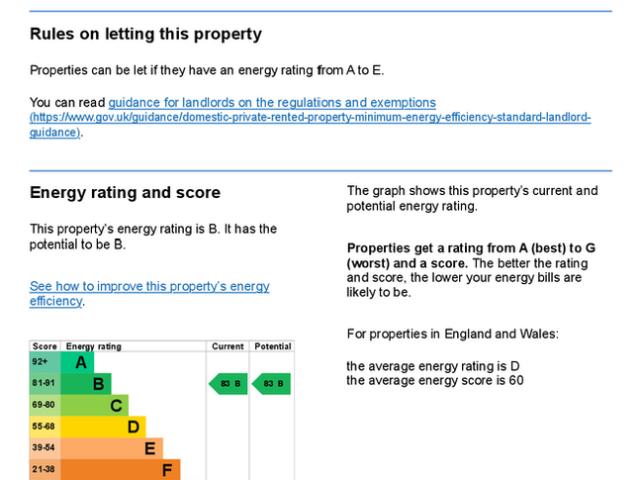Image resolution: width=640 pixels, height=480 pixels.
Task: Click the 'Potential' column header
Action: [273, 347]
